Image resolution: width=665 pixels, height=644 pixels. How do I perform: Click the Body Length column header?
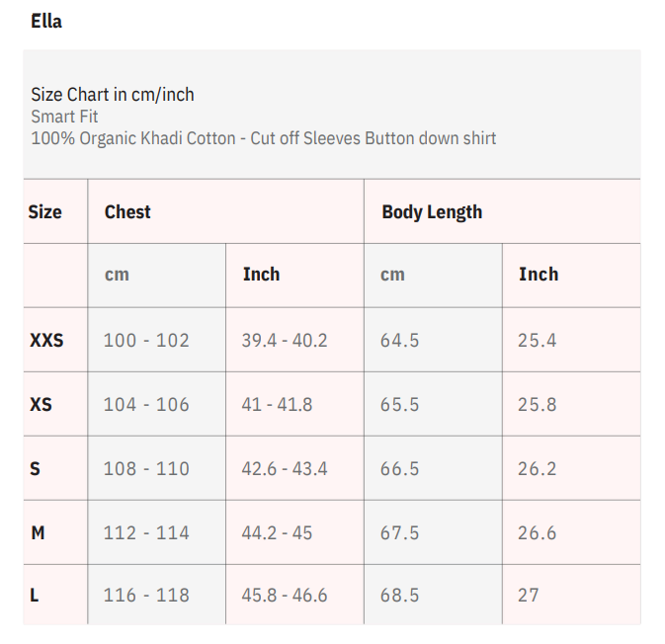click(x=432, y=211)
